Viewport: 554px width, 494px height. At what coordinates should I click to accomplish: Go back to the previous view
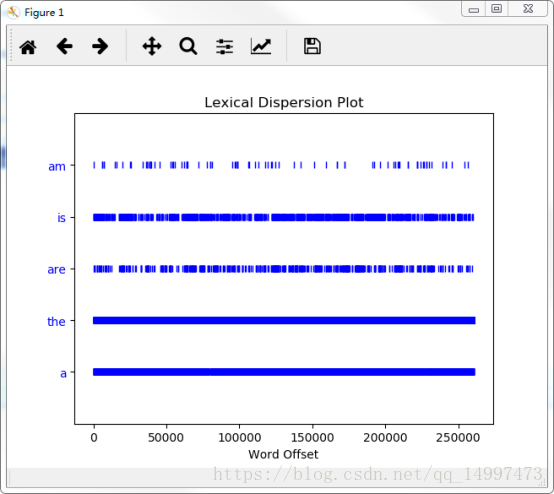pos(64,46)
